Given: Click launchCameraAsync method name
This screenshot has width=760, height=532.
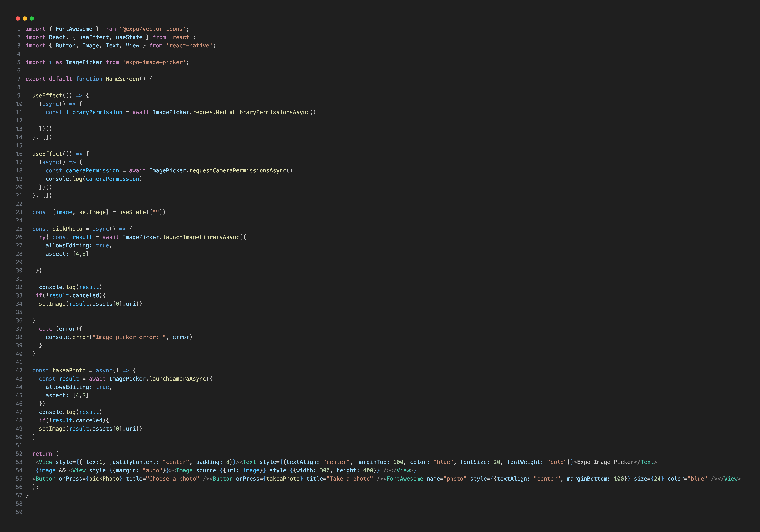Looking at the screenshot, I should pos(178,379).
